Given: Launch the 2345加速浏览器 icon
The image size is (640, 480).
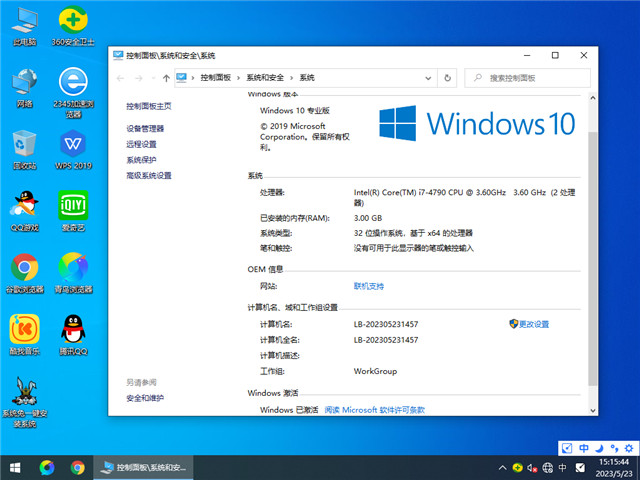Looking at the screenshot, I should click(x=73, y=93).
